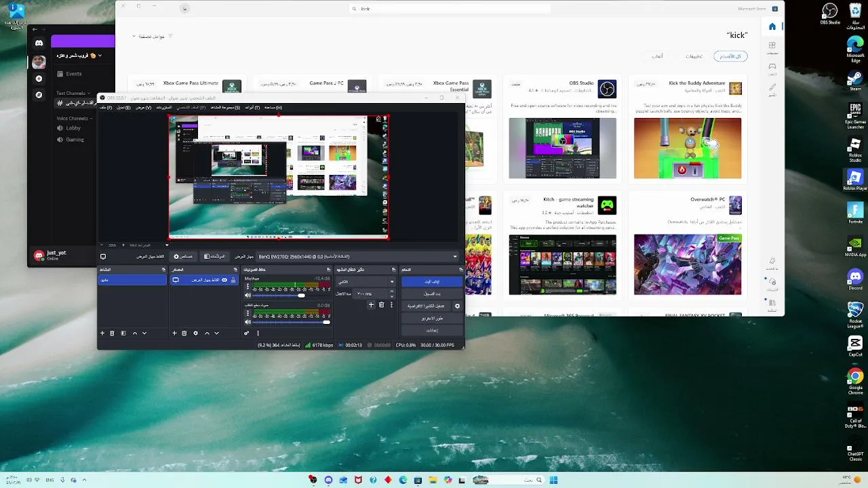Adjust the desktop audio volume slider

292,322
